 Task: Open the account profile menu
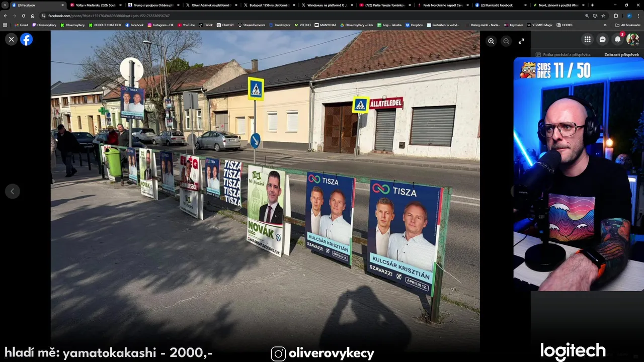[632, 39]
